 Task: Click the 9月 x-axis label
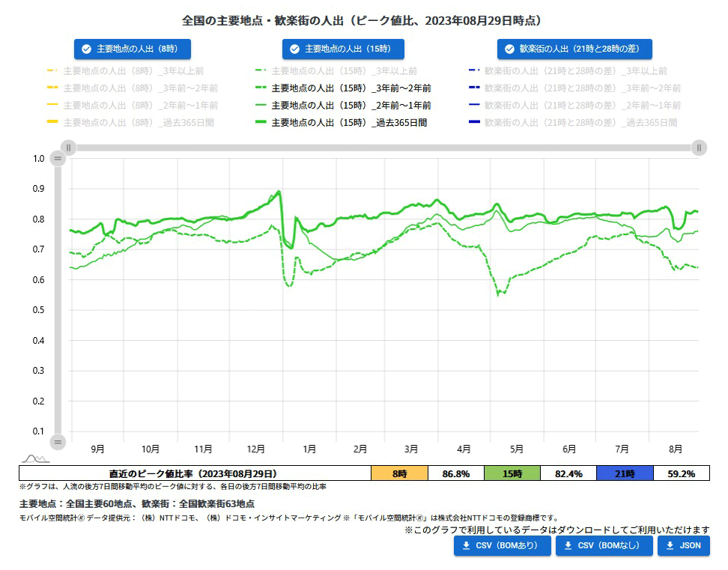pyautogui.click(x=97, y=449)
